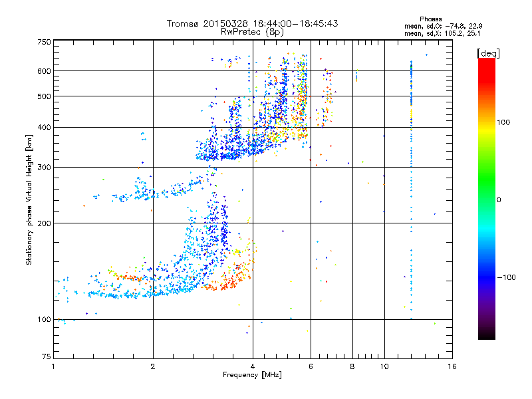Click the '600' height axis tick label
This screenshot has height=399, width=532.
[x=45, y=71]
